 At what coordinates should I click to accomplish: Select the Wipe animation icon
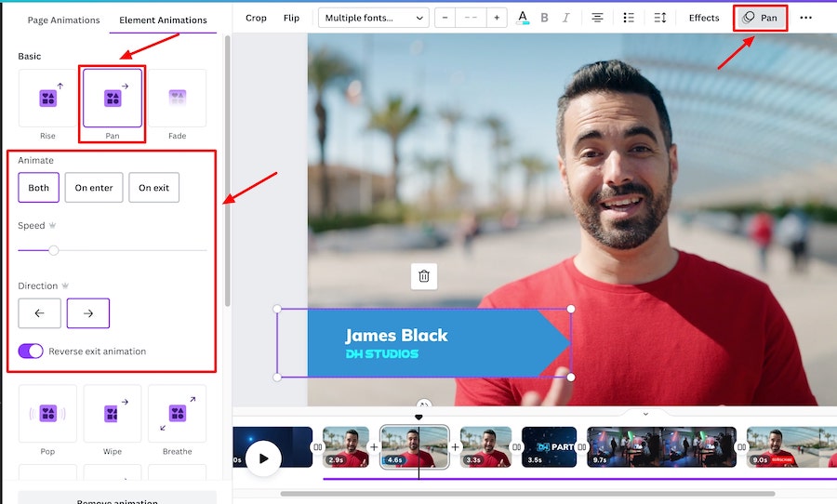pos(113,413)
